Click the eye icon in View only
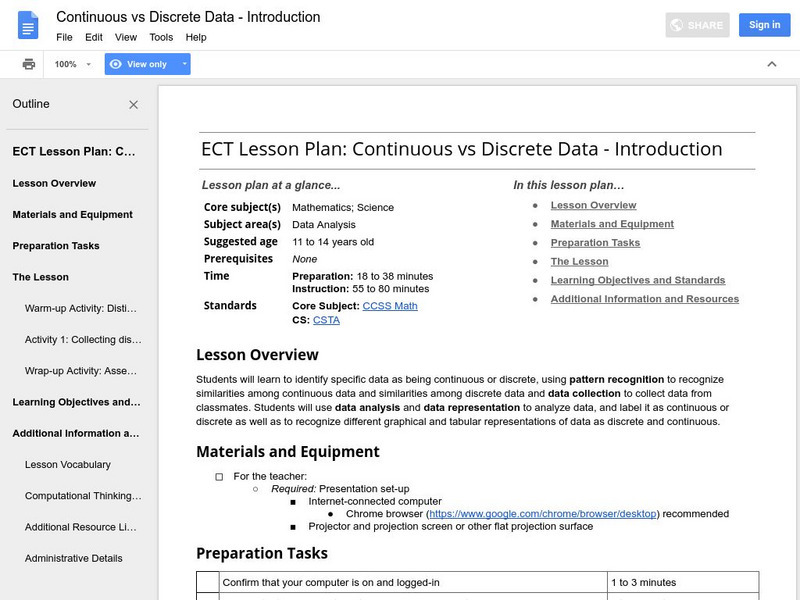 (x=116, y=64)
